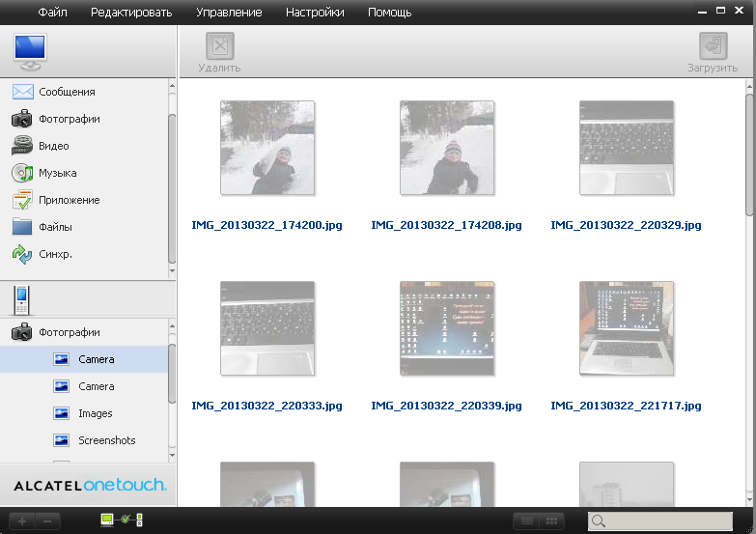Viewport: 756px width, 534px height.
Task: Click the Музыка label
Action: [58, 173]
